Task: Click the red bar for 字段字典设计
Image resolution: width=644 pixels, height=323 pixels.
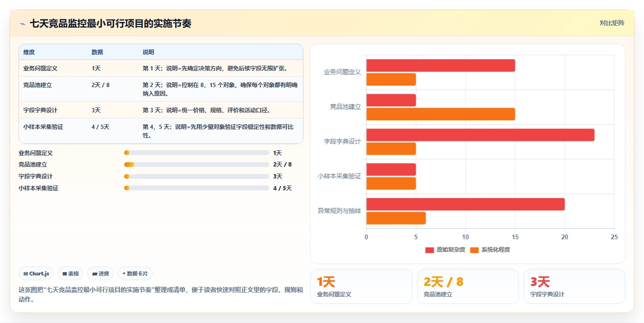Action: coord(480,135)
